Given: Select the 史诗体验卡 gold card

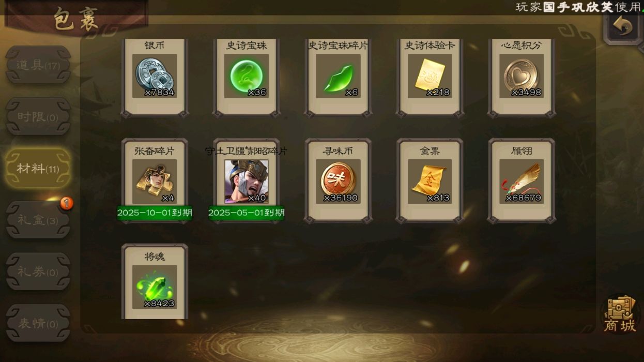Looking at the screenshot, I should click(430, 76).
